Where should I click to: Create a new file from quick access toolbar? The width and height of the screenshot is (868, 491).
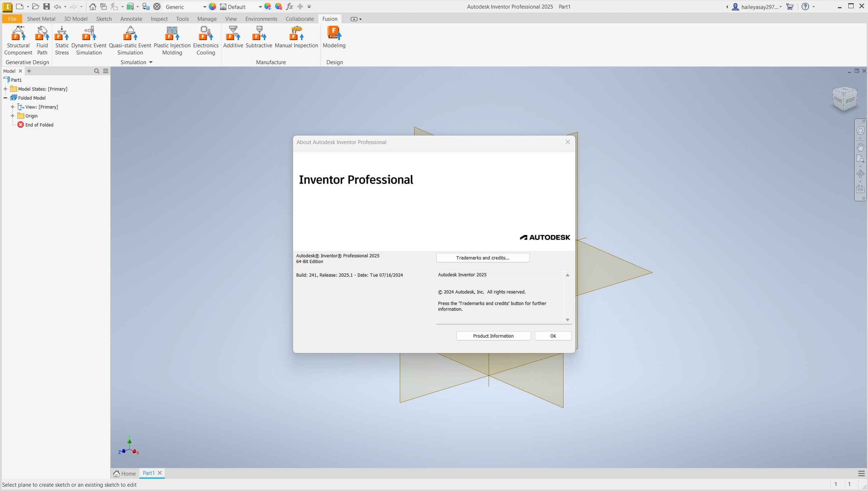20,6
